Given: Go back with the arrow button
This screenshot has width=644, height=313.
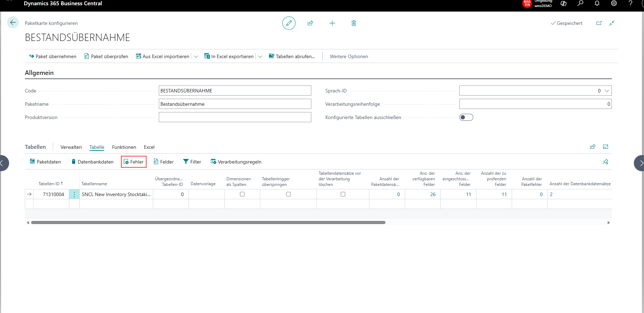Looking at the screenshot, I should 13,23.
